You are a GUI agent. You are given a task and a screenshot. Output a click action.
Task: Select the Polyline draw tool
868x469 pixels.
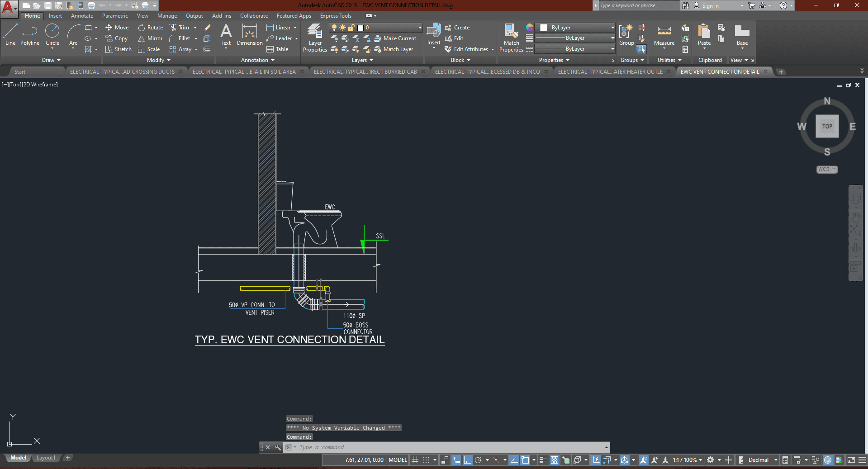pyautogui.click(x=30, y=35)
